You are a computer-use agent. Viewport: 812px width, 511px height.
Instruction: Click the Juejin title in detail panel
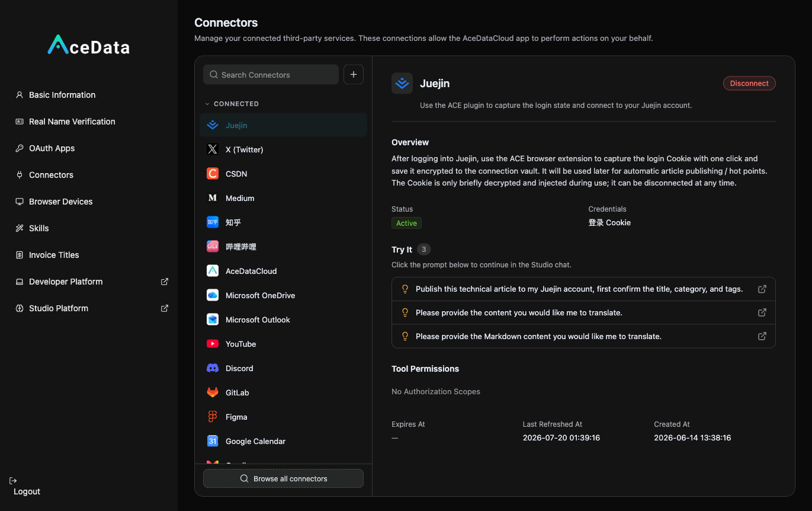coord(435,84)
